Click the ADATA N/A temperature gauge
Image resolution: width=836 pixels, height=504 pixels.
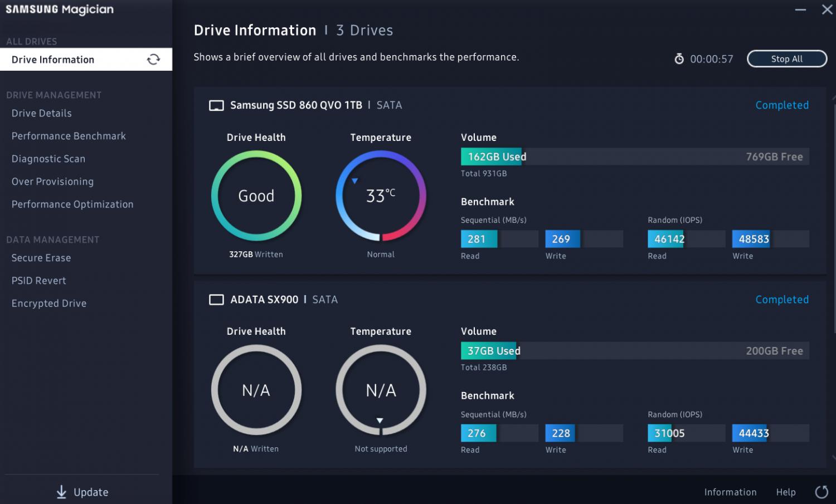381,390
